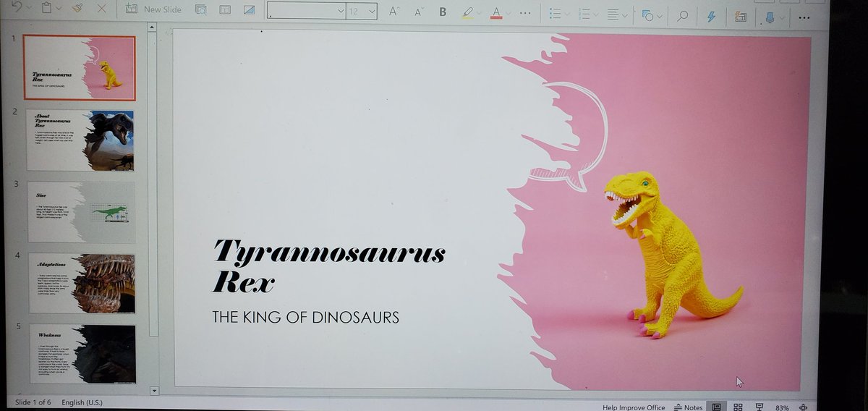This screenshot has height=411, width=868.
Task: Select slide 4 Adaptations thumbnail
Action: point(81,283)
